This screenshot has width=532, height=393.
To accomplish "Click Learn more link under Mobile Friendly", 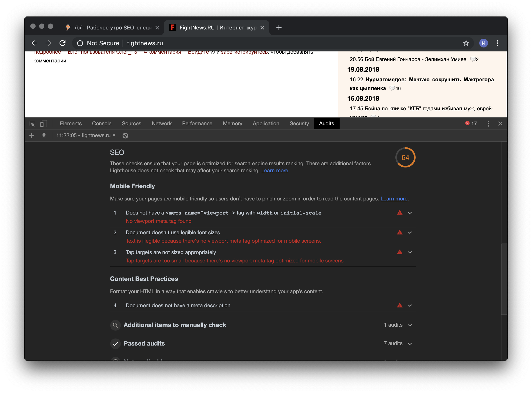I will tap(394, 199).
